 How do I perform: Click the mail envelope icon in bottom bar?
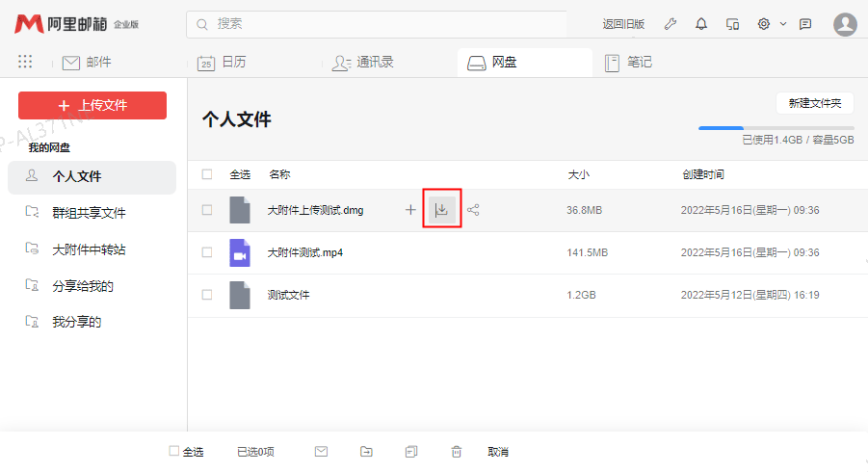click(321, 452)
